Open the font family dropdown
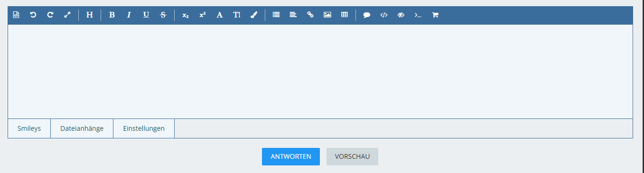This screenshot has height=173, width=644. [x=220, y=15]
